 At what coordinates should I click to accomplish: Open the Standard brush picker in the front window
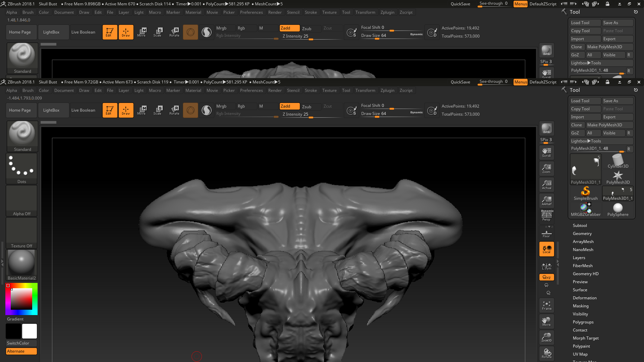[x=22, y=136]
